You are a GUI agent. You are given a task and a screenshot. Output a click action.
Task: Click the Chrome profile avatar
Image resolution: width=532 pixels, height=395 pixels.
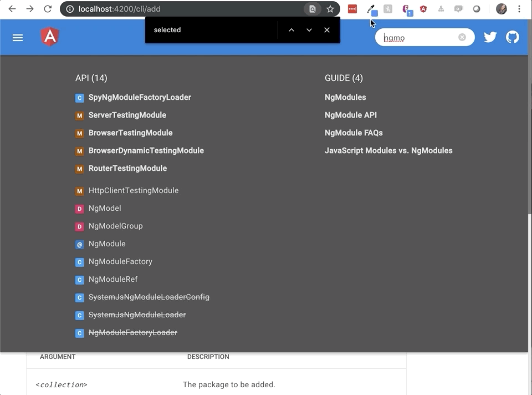tap(501, 9)
